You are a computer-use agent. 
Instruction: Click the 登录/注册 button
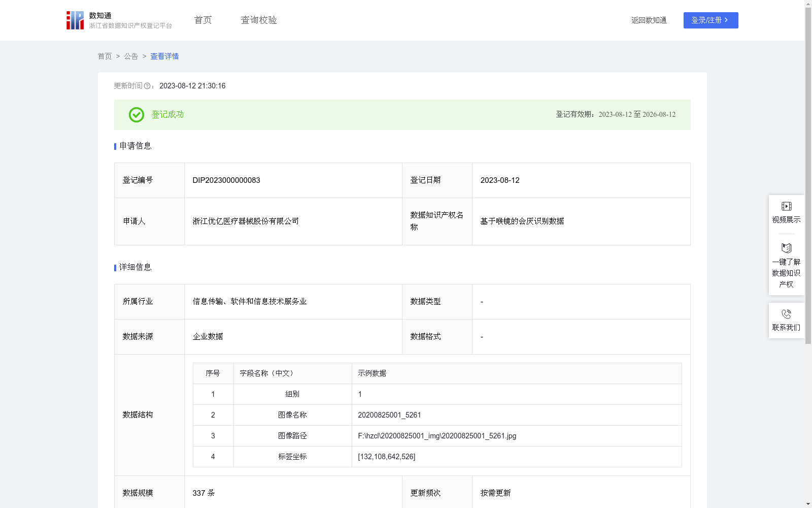coord(710,20)
